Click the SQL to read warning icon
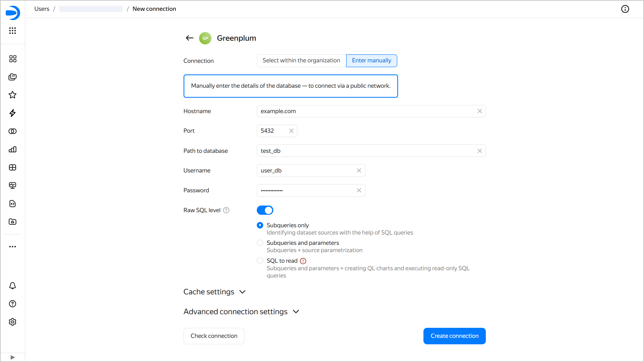 click(303, 261)
